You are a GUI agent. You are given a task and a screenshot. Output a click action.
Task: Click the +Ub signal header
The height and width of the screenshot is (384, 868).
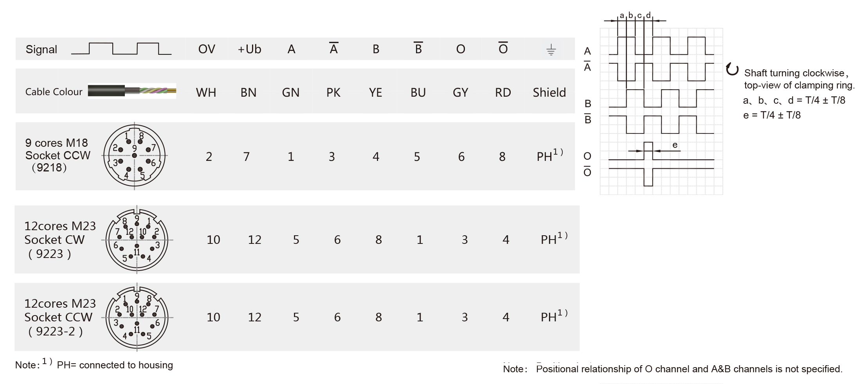pyautogui.click(x=249, y=49)
